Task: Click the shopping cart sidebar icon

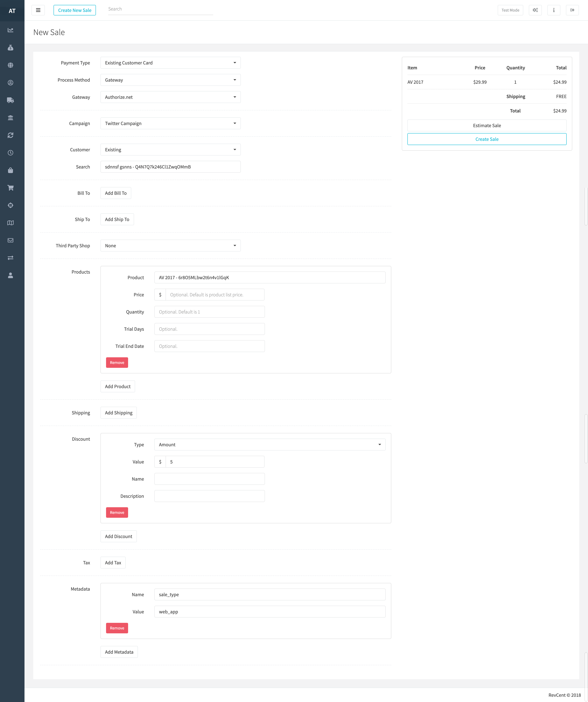Action: pyautogui.click(x=10, y=188)
